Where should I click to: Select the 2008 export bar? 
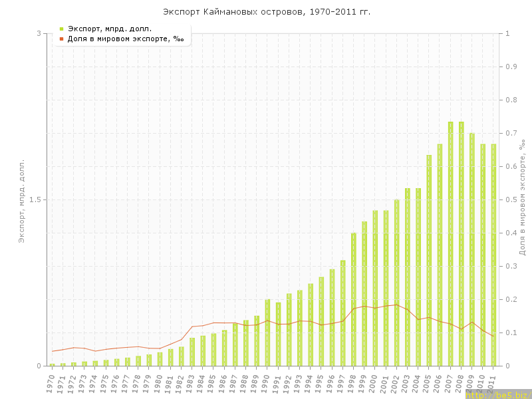click(x=461, y=243)
